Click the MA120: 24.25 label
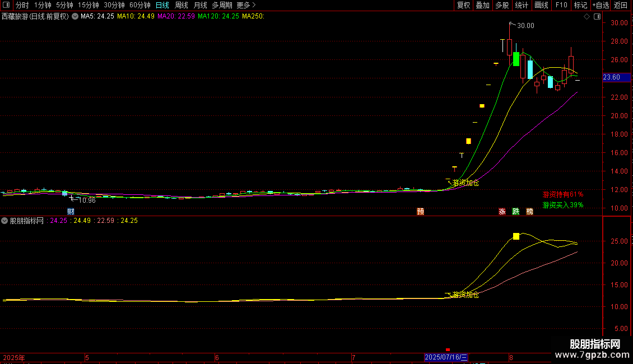This screenshot has height=364, width=633. click(218, 17)
